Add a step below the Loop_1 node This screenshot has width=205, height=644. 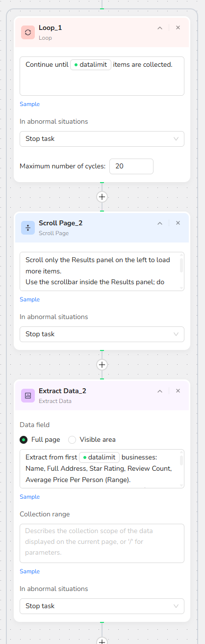tap(102, 197)
